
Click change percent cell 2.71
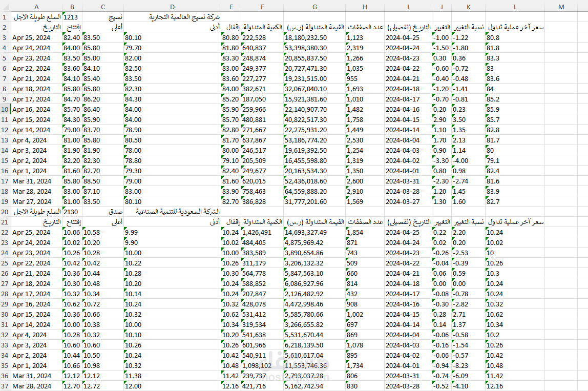(468, 315)
